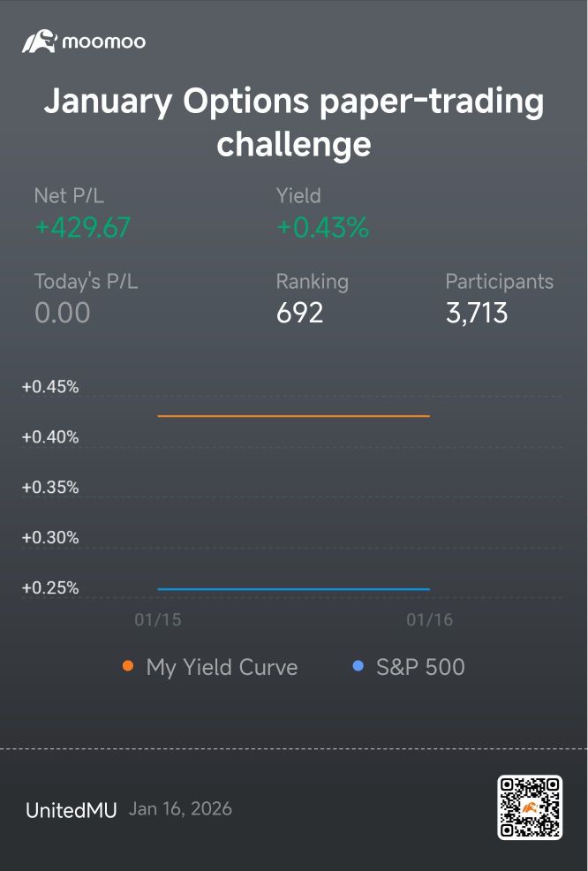
Task: Select the orange yield curve line
Action: point(294,415)
